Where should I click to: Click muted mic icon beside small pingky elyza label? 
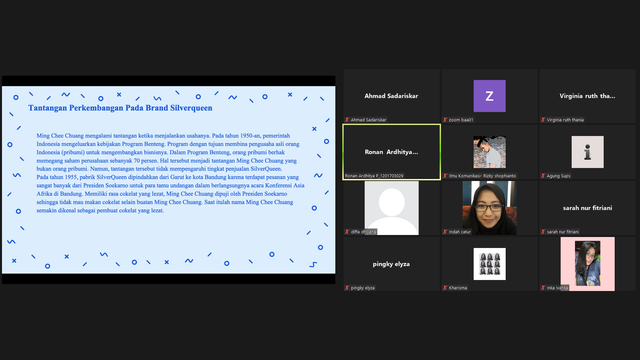pyautogui.click(x=347, y=288)
